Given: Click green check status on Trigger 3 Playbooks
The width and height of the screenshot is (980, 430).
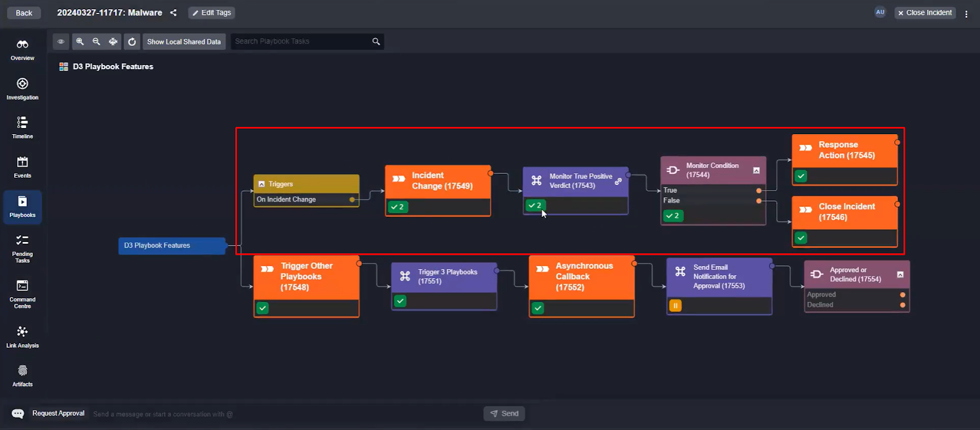Looking at the screenshot, I should [x=400, y=301].
